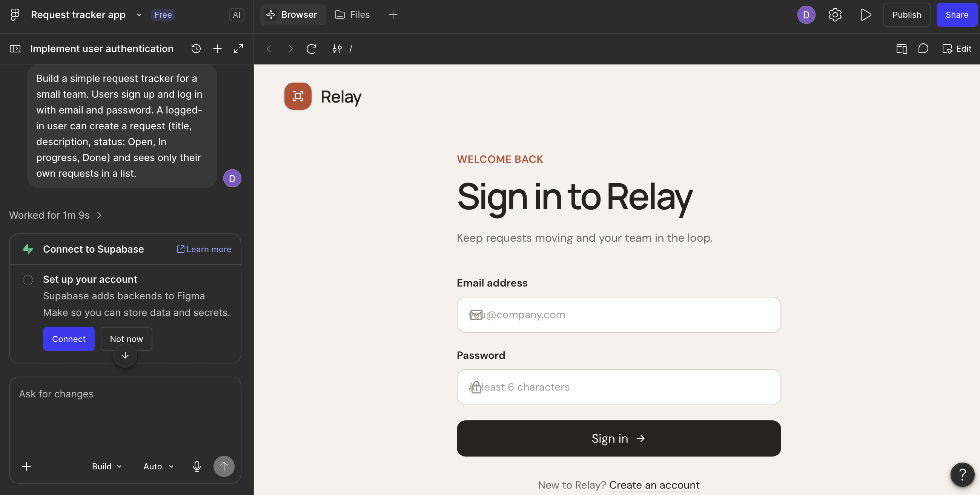The width and height of the screenshot is (980, 495).
Task: Open the Build mode dropdown
Action: coord(107,466)
